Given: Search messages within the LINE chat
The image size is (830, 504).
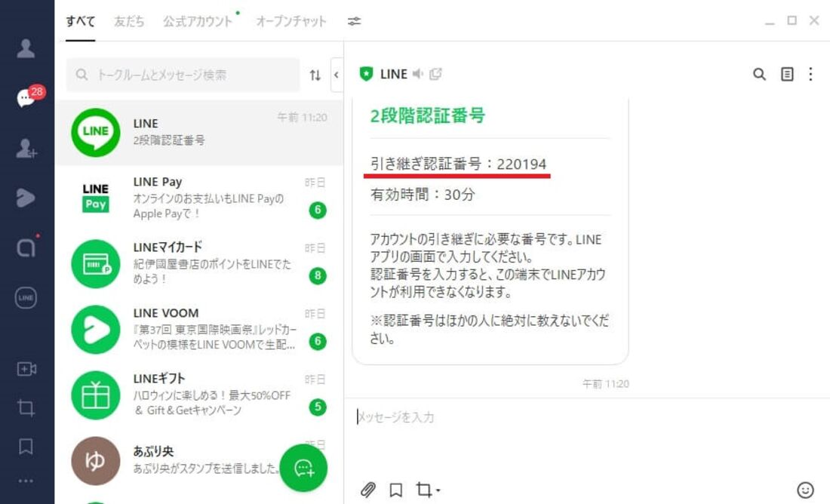Looking at the screenshot, I should click(x=758, y=74).
